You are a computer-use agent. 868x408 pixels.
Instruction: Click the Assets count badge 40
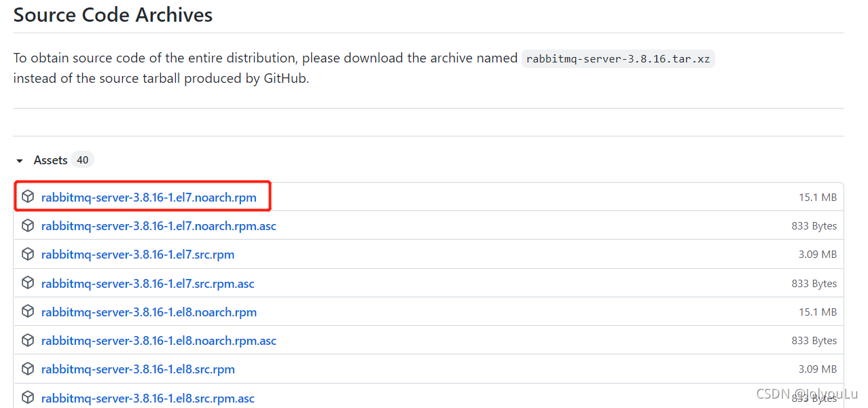82,160
